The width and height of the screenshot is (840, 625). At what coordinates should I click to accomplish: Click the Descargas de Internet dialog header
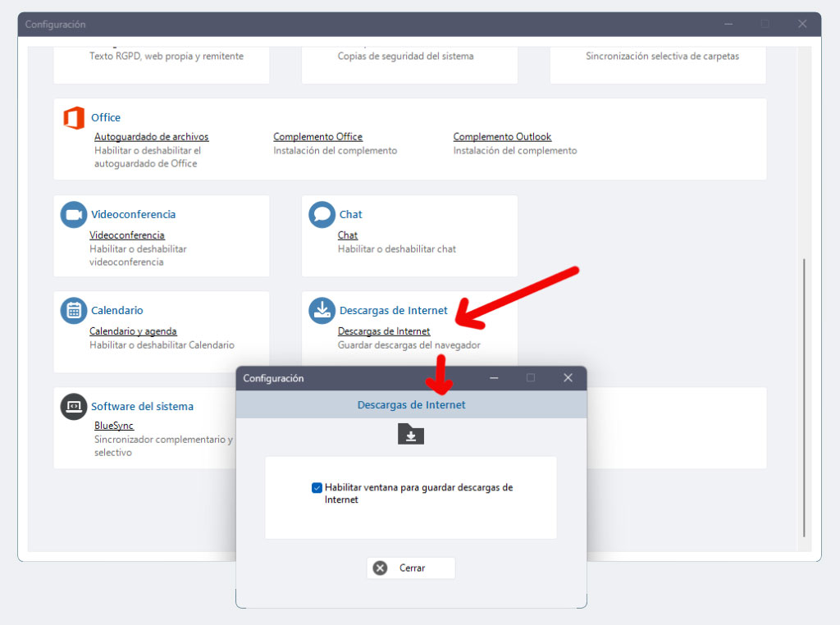click(412, 405)
